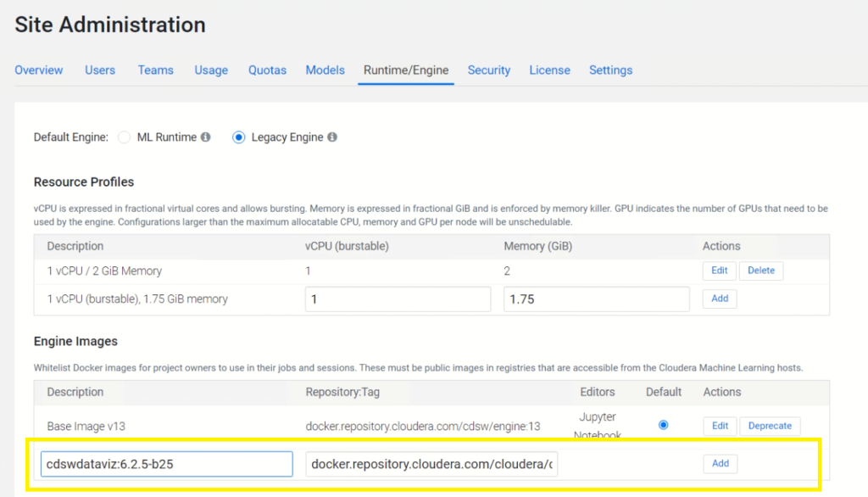Go to the License tab
This screenshot has height=497, width=868.
pyautogui.click(x=549, y=70)
